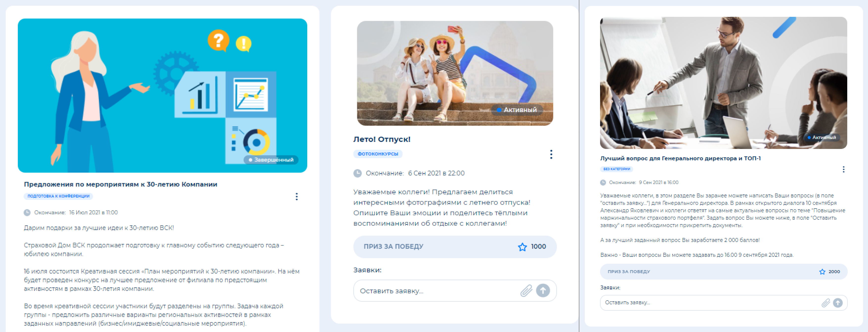The height and width of the screenshot is (332, 868).
Task: Open three-dot menu on Лето! Отпуск! card
Action: (x=551, y=154)
